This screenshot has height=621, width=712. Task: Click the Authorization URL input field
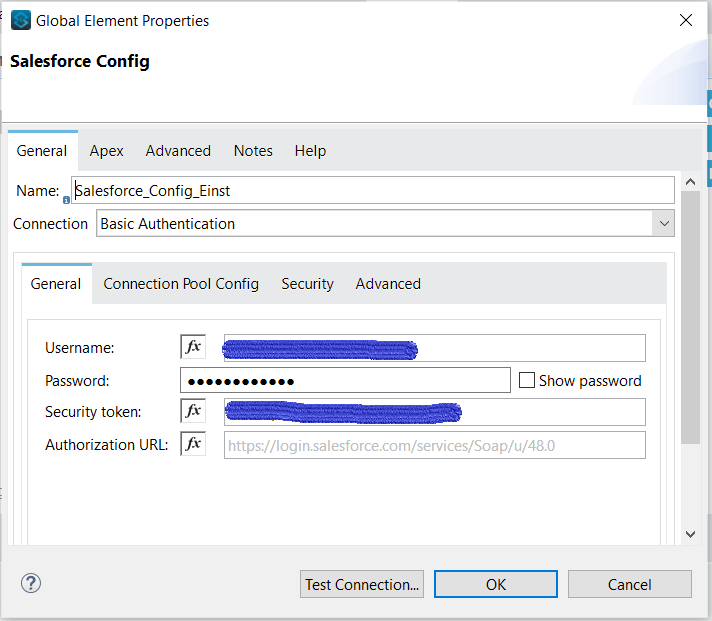[435, 445]
